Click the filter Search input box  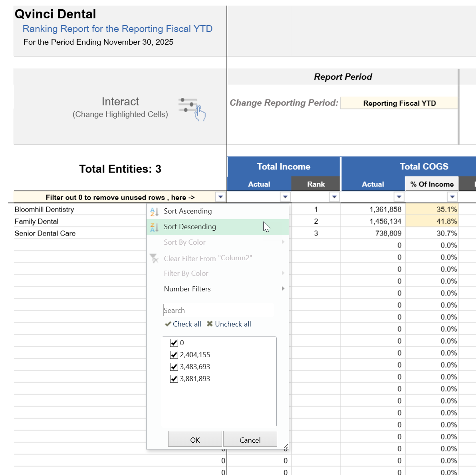[218, 310]
